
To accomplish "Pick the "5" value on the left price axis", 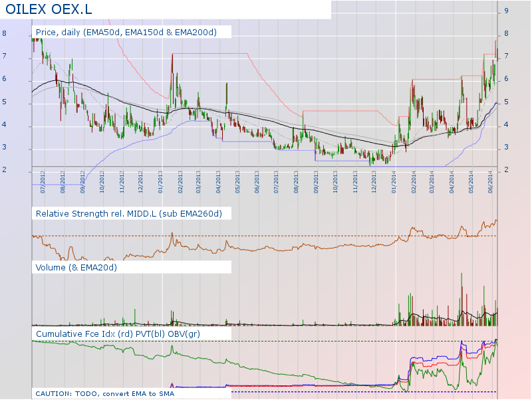I will pyautogui.click(x=5, y=102).
